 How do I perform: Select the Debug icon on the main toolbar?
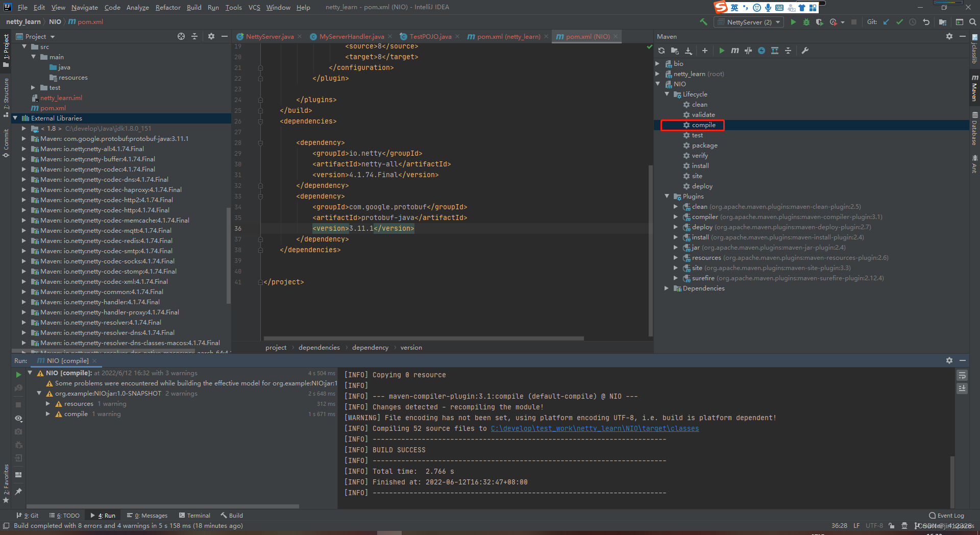[806, 22]
